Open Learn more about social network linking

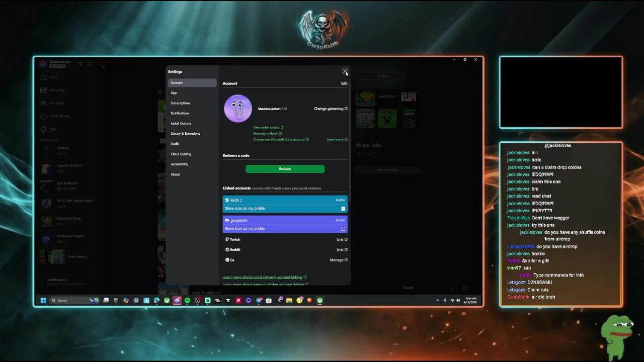(265, 277)
